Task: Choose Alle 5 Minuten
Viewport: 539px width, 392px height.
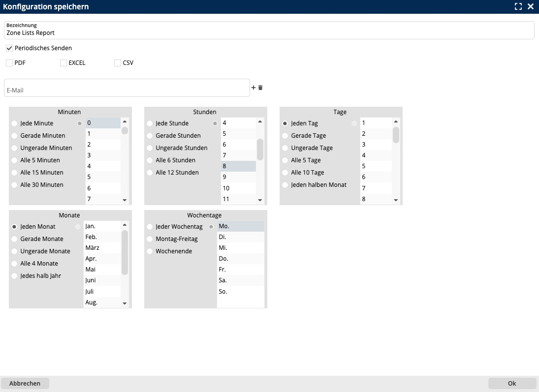Action: point(14,160)
